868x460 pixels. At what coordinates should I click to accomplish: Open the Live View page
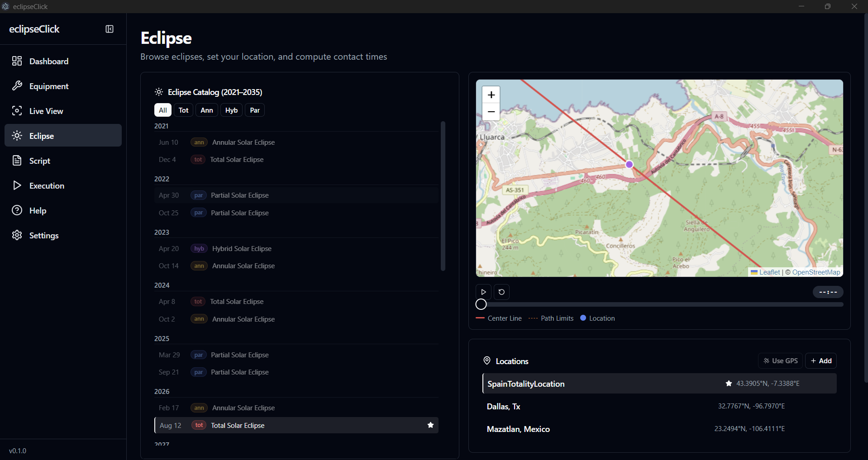point(46,111)
